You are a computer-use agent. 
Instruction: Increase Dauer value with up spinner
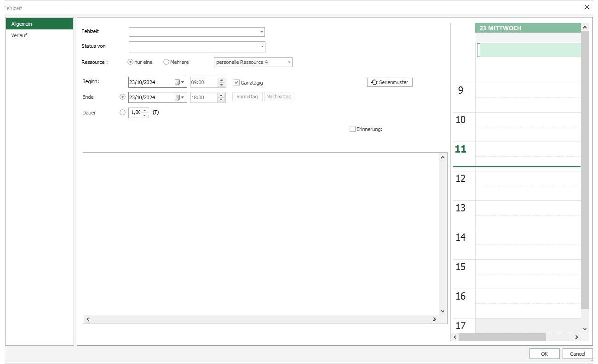tap(145, 110)
